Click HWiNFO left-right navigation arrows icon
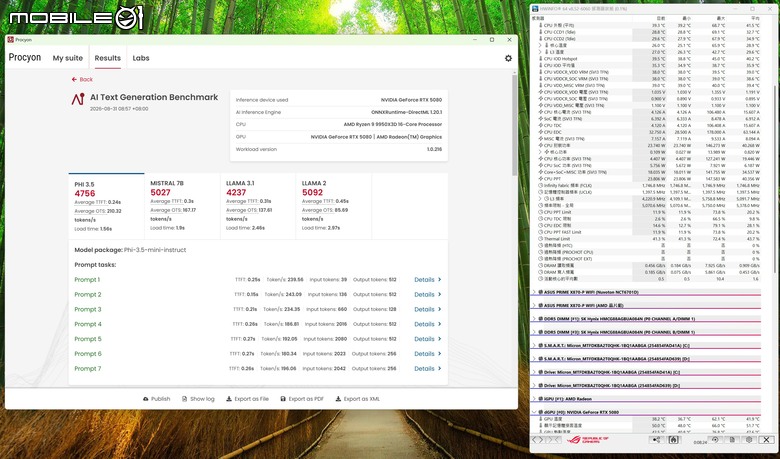Image resolution: width=780 pixels, height=459 pixels. pyautogui.click(x=538, y=440)
